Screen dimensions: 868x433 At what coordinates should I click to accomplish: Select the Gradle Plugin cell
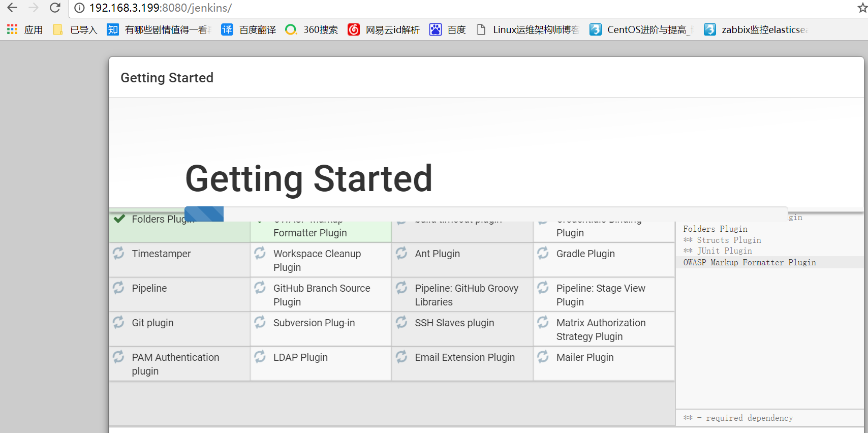(604, 260)
